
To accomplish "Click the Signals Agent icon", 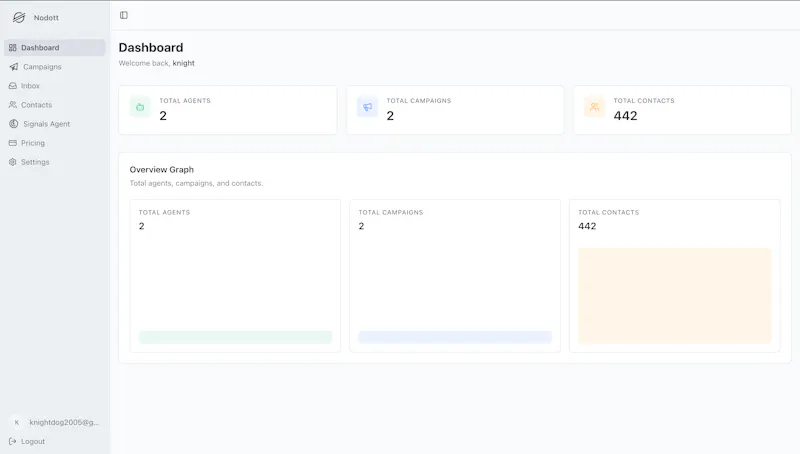I will tap(14, 123).
